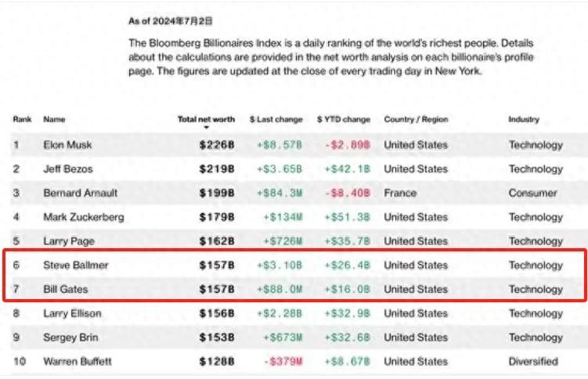Open Warren Buffett's profile
Viewport: 588px width, 379px height.
(x=78, y=361)
